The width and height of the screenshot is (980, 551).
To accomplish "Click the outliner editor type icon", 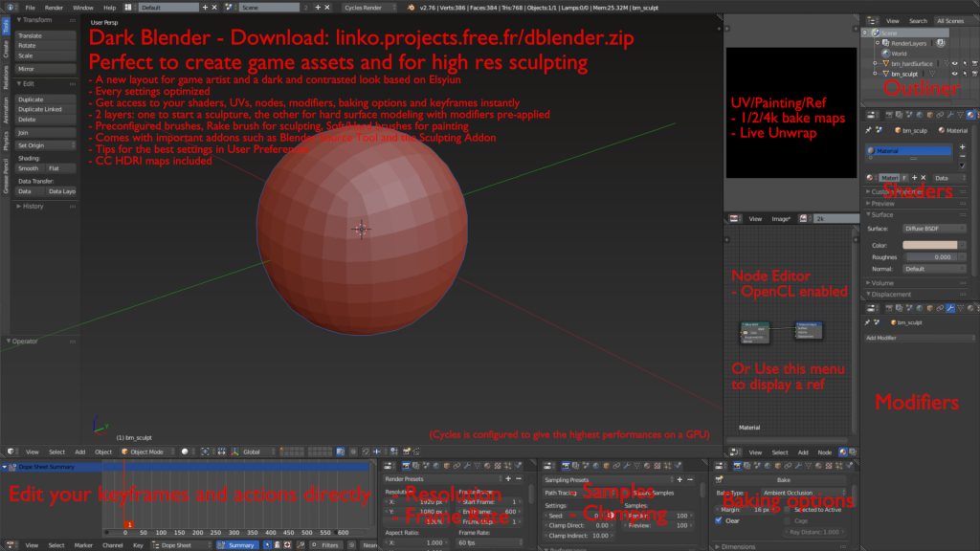I will click(x=872, y=21).
